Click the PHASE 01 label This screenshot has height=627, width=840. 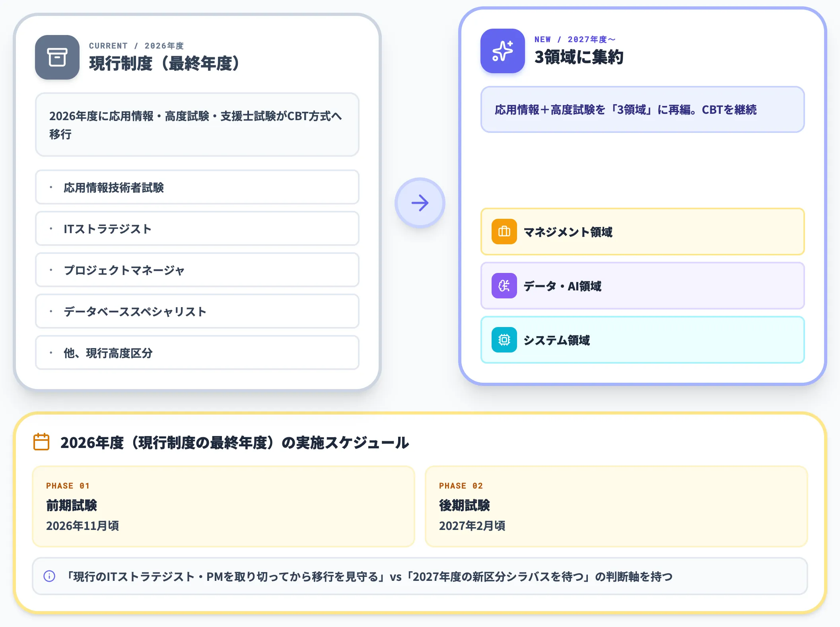(x=68, y=486)
